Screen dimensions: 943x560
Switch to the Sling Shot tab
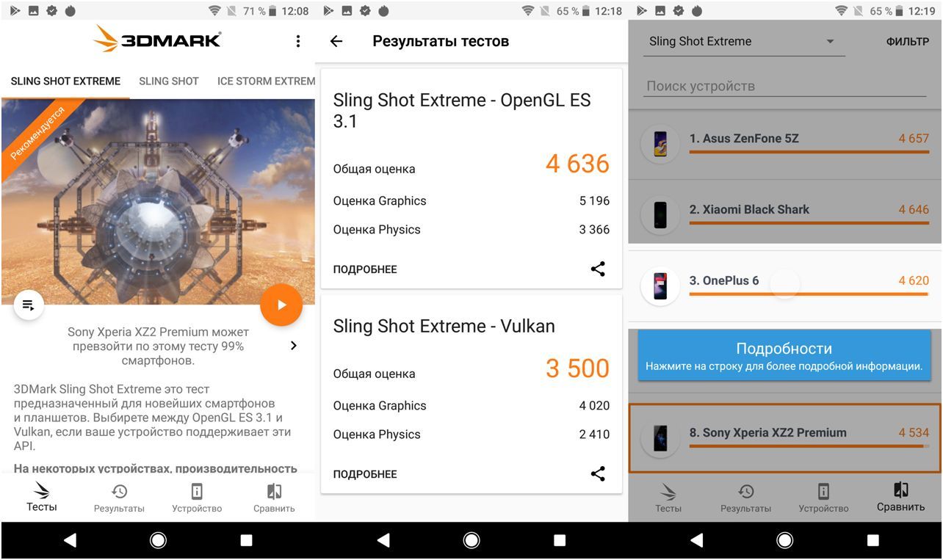[x=168, y=81]
